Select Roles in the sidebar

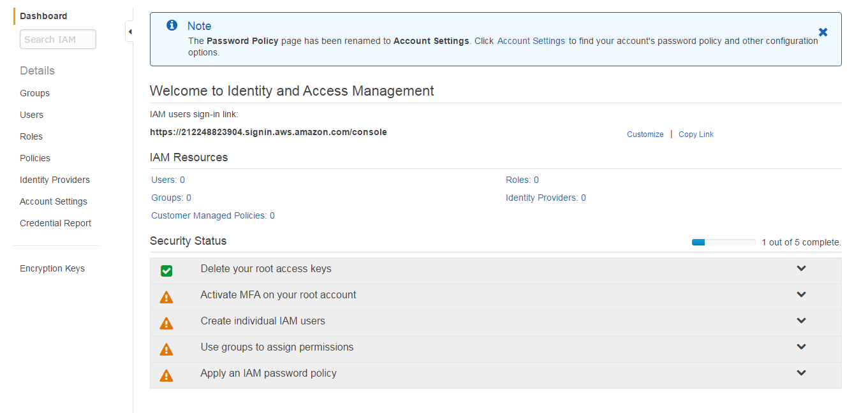click(x=31, y=136)
